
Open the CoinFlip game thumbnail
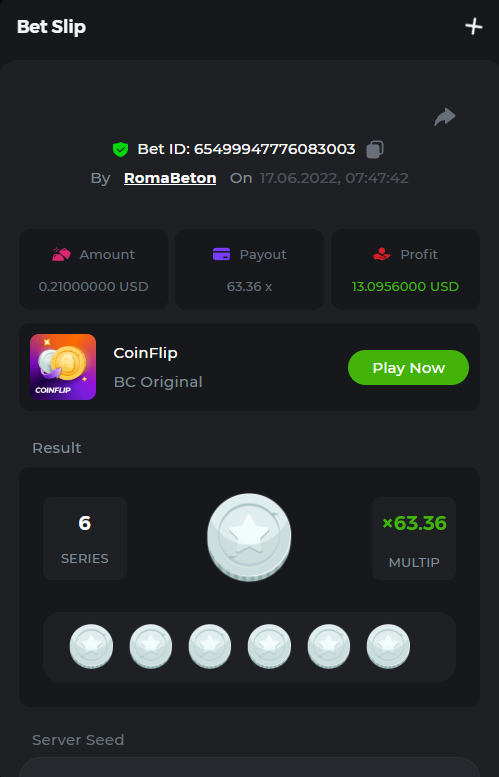(63, 367)
